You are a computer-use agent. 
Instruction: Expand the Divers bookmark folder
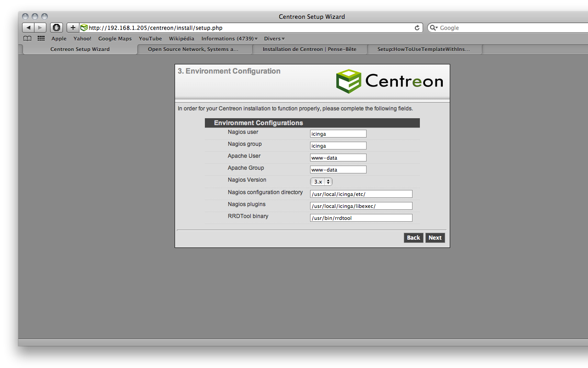tap(274, 39)
